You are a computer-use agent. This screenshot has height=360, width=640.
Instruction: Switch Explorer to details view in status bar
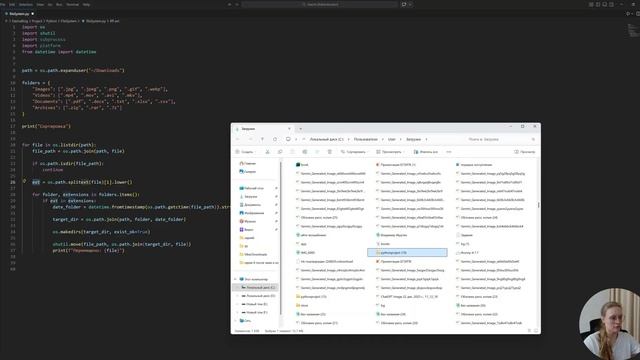(529, 331)
